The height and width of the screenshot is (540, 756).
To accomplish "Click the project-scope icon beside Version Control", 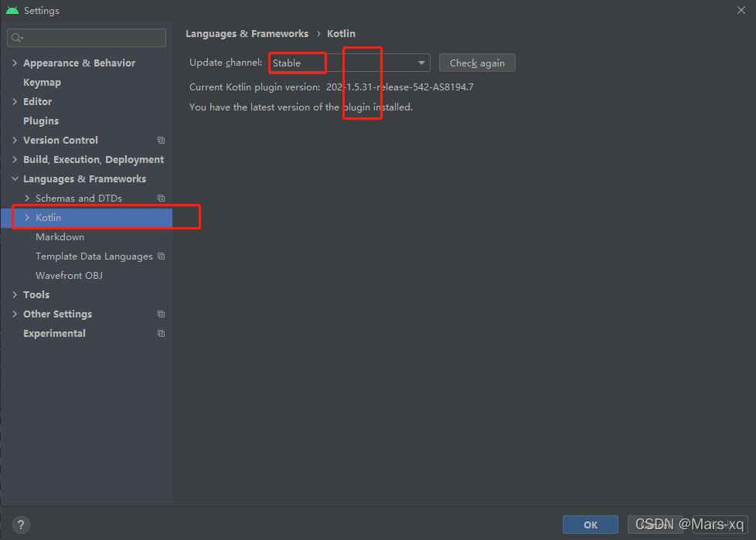I will pos(161,140).
